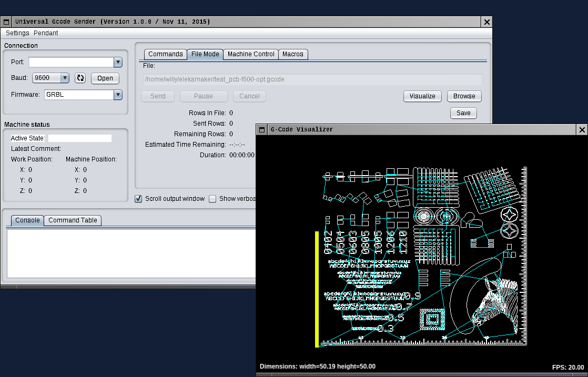Click the Latest Comment label
Image resolution: width=588 pixels, height=377 pixels.
tap(36, 149)
